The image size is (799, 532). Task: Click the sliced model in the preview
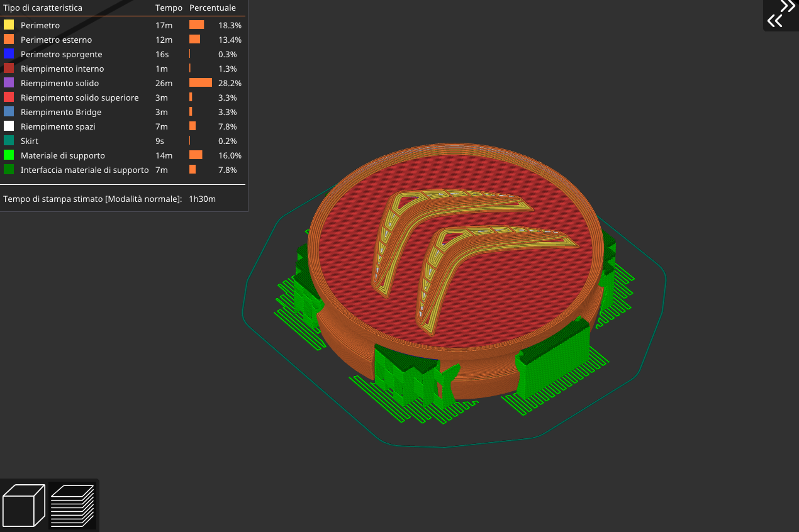click(x=454, y=270)
